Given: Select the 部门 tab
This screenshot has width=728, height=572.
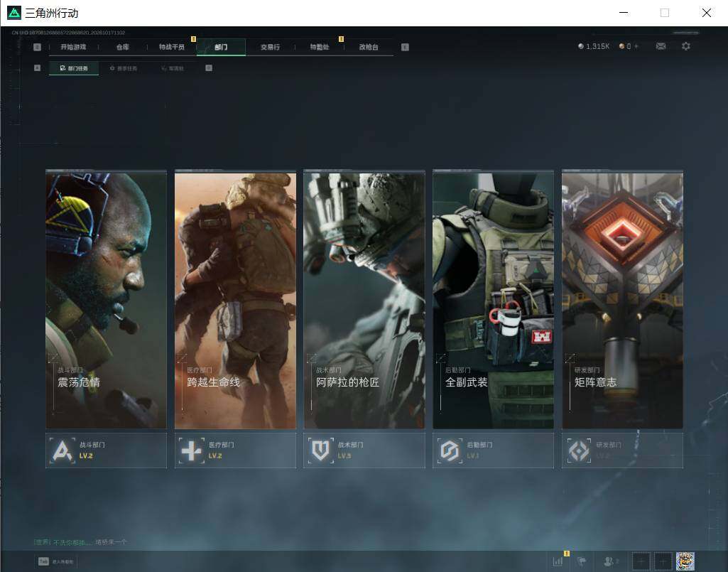Looking at the screenshot, I should (x=221, y=47).
